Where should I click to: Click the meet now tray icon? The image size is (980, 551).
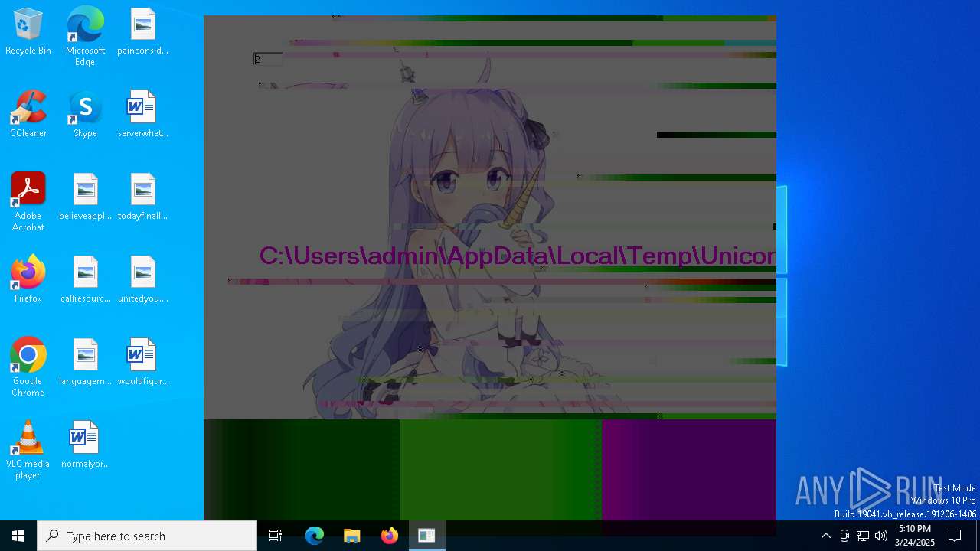844,536
